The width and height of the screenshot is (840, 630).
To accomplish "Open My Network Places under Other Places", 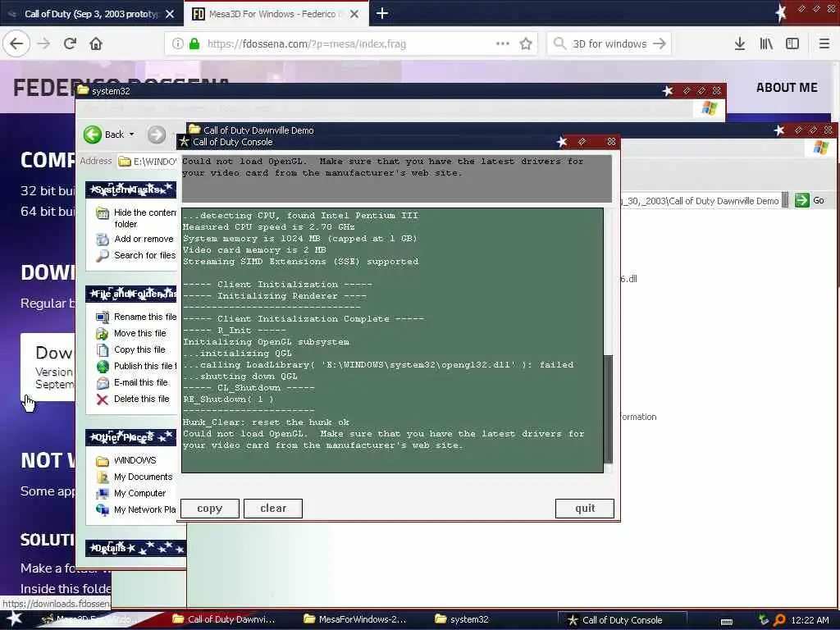I will (136, 509).
